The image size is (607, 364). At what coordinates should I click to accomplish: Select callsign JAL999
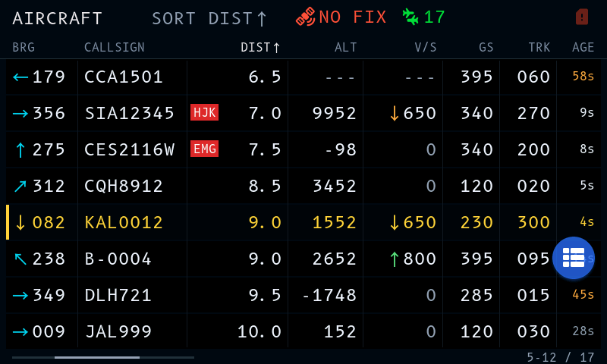118,331
